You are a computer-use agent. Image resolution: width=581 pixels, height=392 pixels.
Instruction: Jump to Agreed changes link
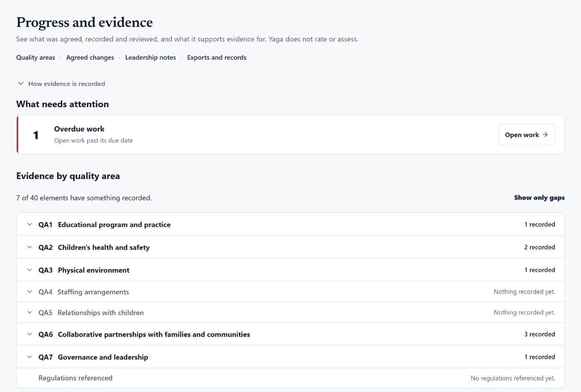tap(90, 57)
